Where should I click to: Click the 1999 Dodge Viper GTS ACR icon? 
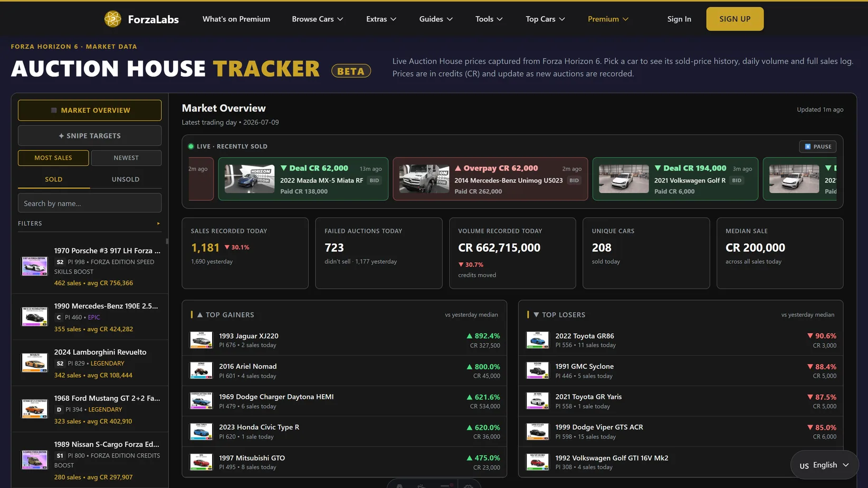click(x=537, y=432)
